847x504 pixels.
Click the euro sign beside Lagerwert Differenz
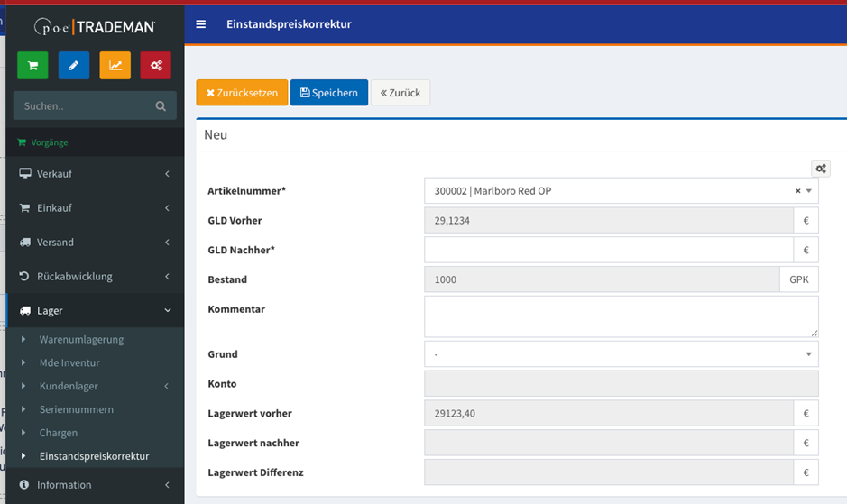tap(806, 472)
